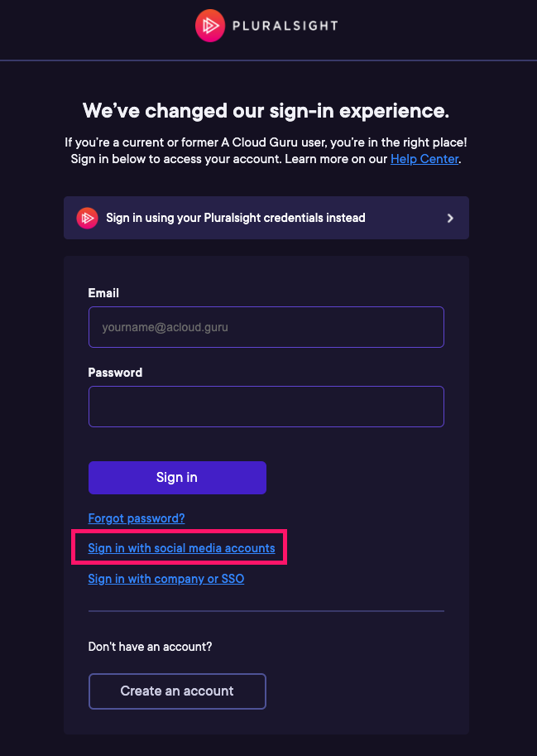Image resolution: width=537 pixels, height=756 pixels.
Task: Click the chevron arrow on credentials banner
Action: (x=450, y=218)
